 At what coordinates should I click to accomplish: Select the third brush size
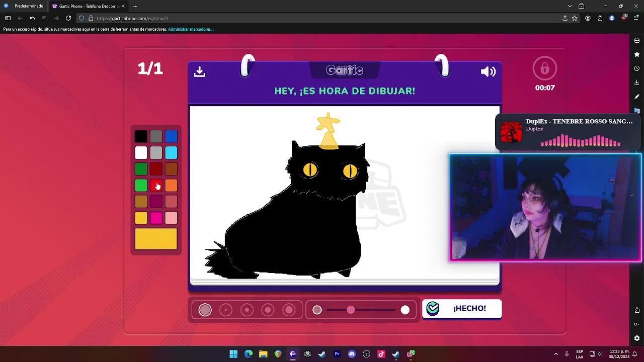[x=247, y=310]
